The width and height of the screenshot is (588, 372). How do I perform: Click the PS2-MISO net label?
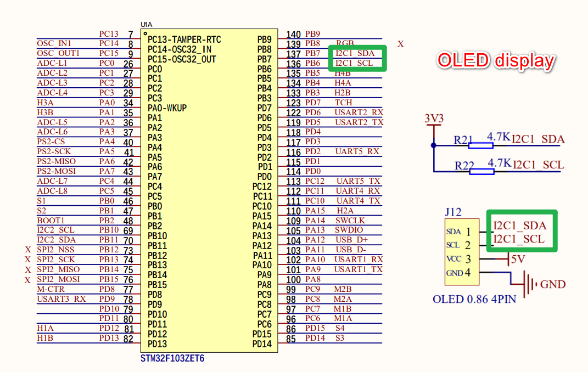pos(56,161)
